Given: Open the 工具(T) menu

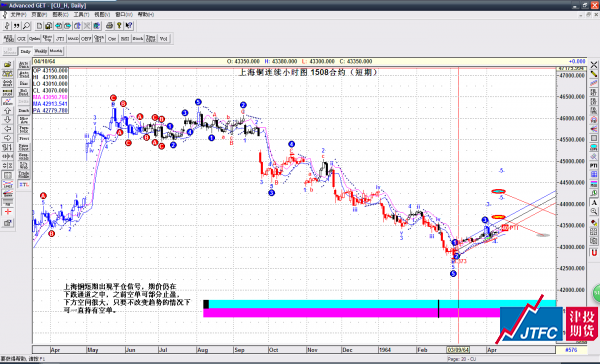Looking at the screenshot, I should [81, 15].
